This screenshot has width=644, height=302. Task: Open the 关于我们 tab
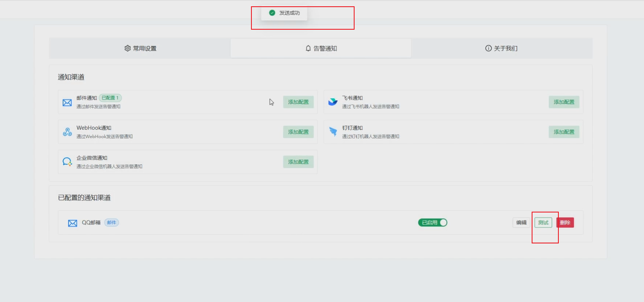pyautogui.click(x=501, y=48)
